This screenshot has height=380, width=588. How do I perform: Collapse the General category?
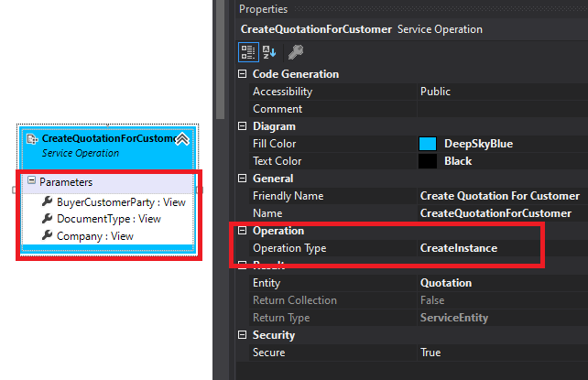[242, 178]
